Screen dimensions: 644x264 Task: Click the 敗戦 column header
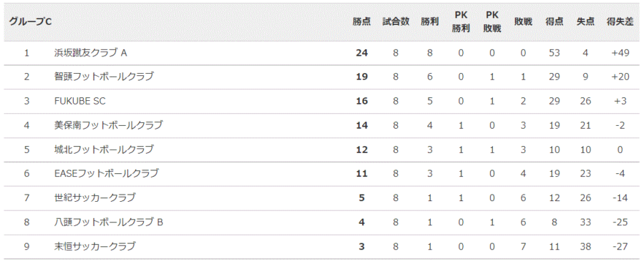click(x=523, y=21)
